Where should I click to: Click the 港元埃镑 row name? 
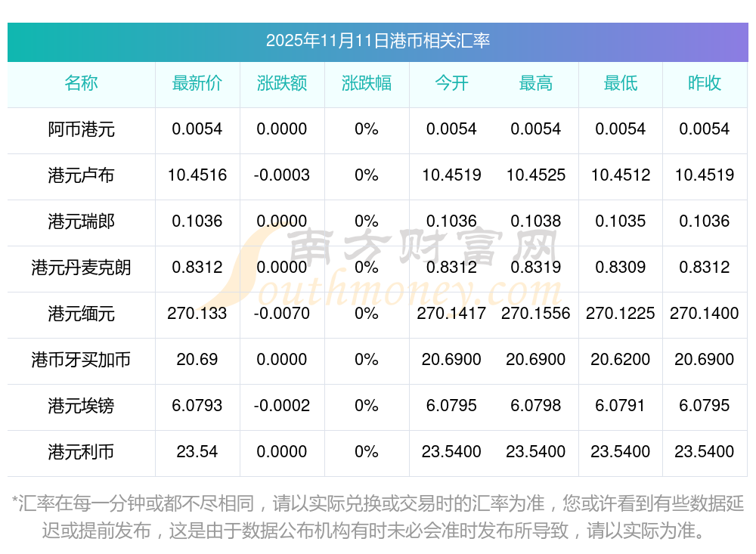(x=81, y=406)
